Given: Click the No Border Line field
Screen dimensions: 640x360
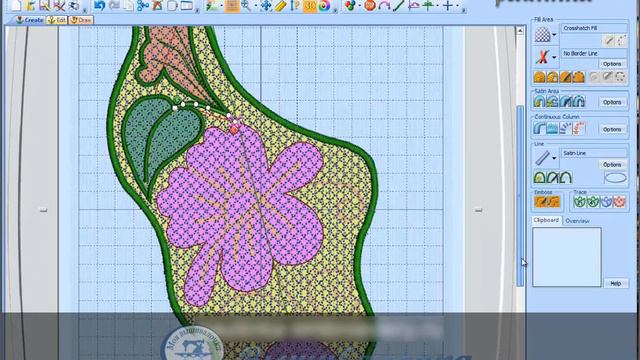Looking at the screenshot, I should pyautogui.click(x=594, y=53).
